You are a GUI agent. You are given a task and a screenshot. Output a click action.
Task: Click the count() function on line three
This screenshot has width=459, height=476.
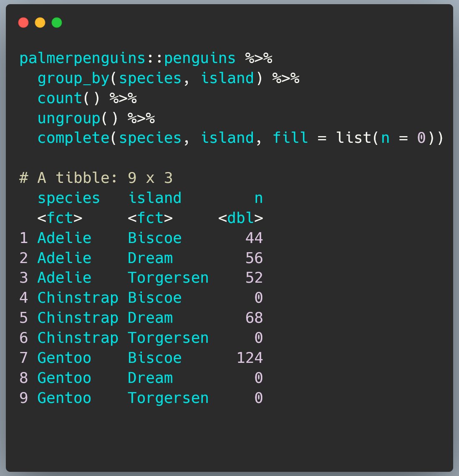pyautogui.click(x=69, y=99)
